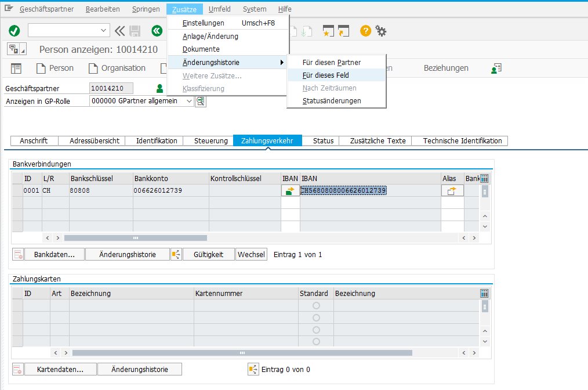Click the green Enter checkmark icon
588x390 pixels.
coord(14,31)
